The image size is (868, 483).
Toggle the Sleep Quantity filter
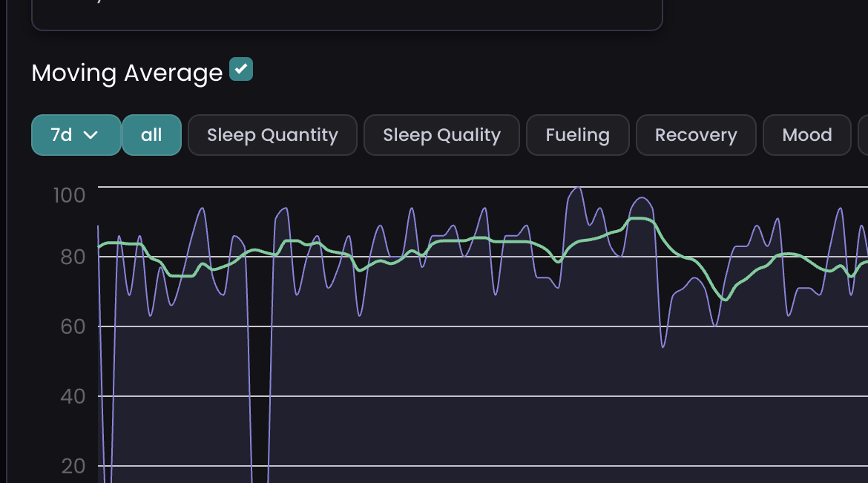[272, 135]
